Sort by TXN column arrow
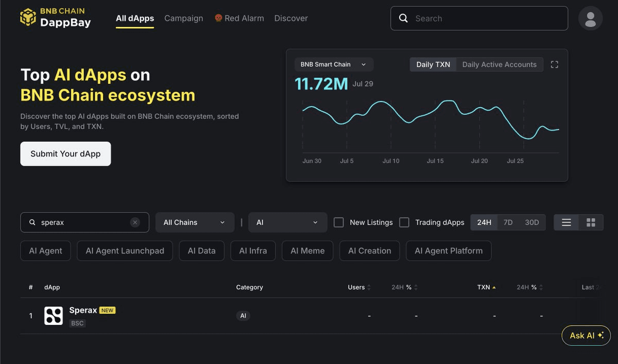This screenshot has height=364, width=618. click(x=494, y=287)
